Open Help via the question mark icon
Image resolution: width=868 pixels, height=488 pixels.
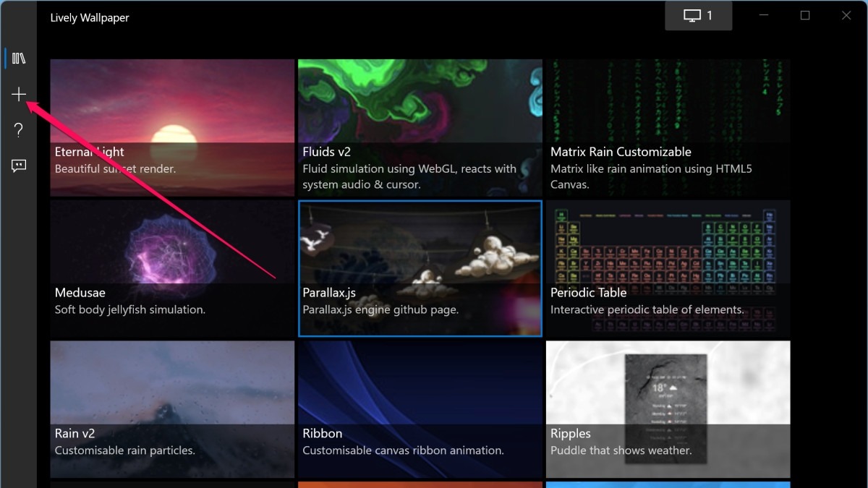(x=19, y=130)
